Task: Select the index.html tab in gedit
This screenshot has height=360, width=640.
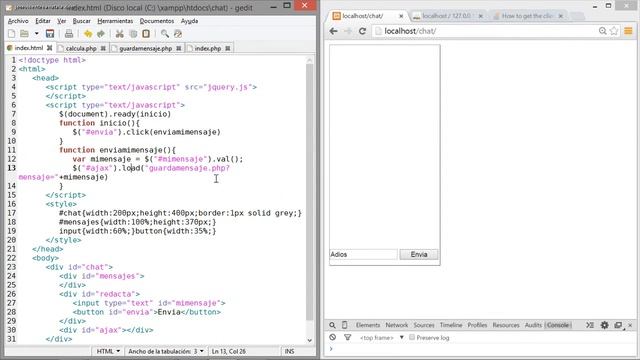Action: point(29,48)
